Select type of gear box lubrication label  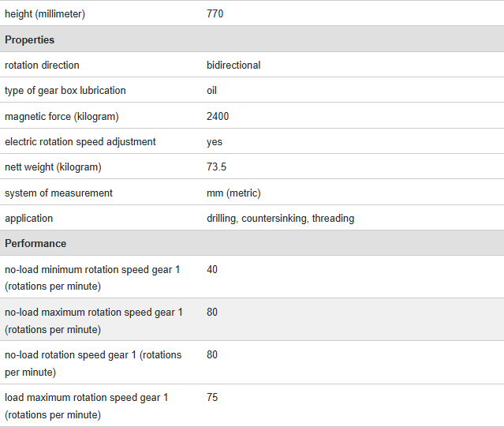pos(65,90)
